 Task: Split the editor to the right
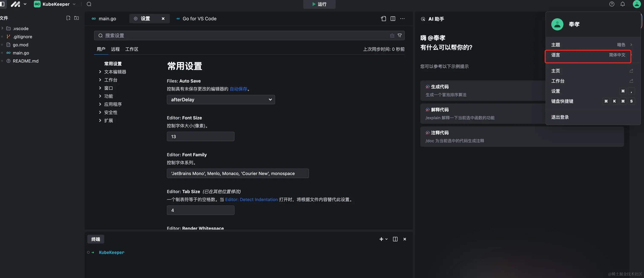tap(393, 19)
